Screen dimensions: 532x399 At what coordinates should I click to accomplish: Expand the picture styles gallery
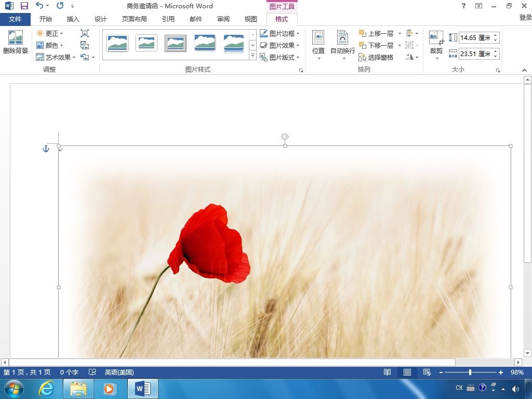coord(252,55)
